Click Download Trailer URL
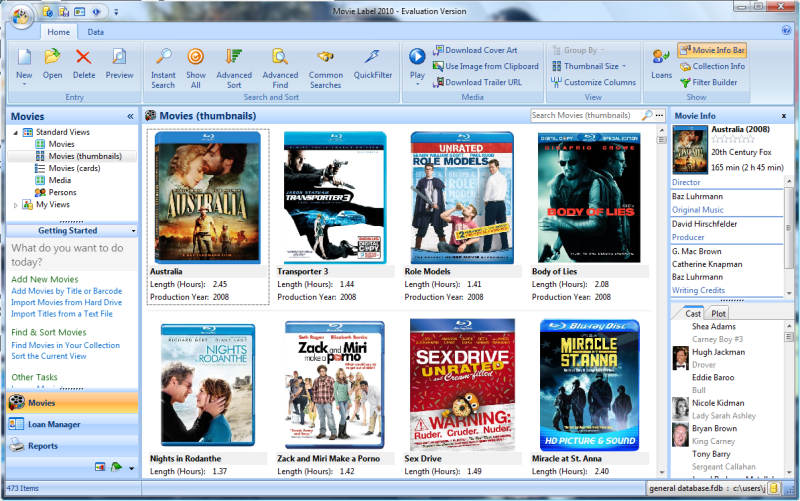The height and width of the screenshot is (501, 800). (x=477, y=82)
